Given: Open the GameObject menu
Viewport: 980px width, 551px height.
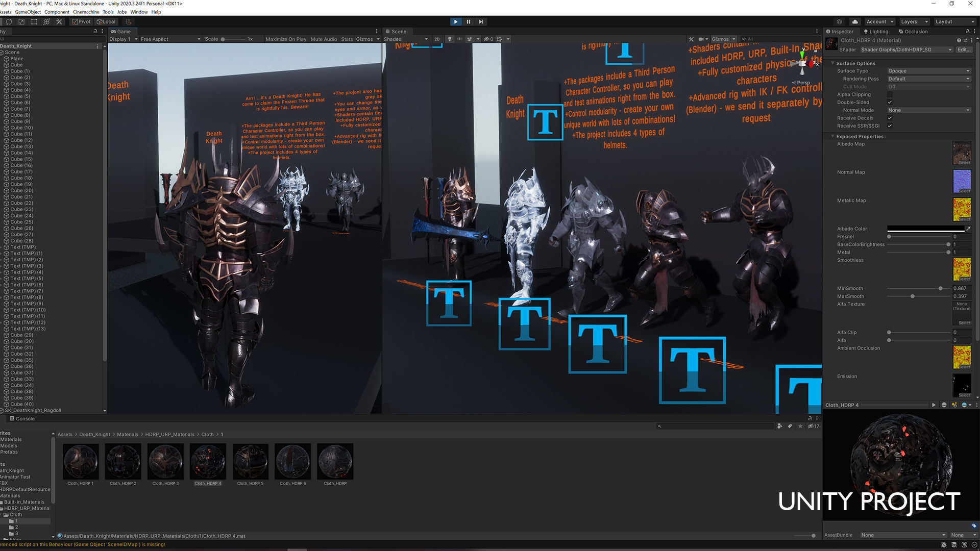Looking at the screenshot, I should click(x=28, y=12).
